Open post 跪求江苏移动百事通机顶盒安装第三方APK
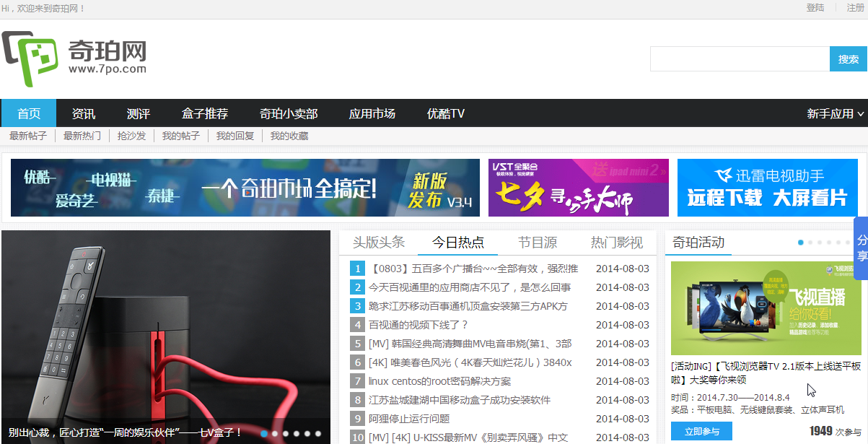868x444 pixels. [x=468, y=306]
